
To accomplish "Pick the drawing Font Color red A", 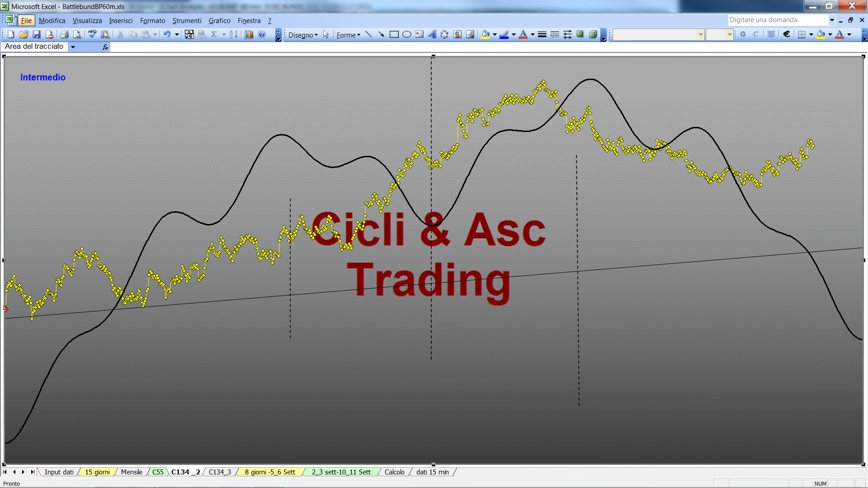I will [x=523, y=34].
